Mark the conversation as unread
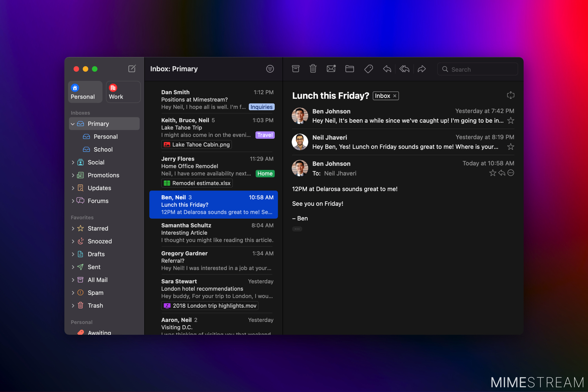This screenshot has height=392, width=588. click(331, 69)
